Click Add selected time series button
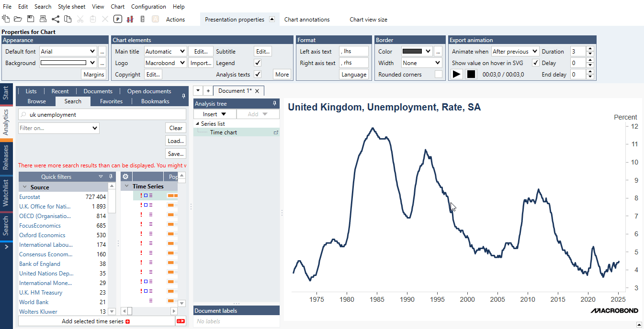644x329 pixels. point(96,321)
